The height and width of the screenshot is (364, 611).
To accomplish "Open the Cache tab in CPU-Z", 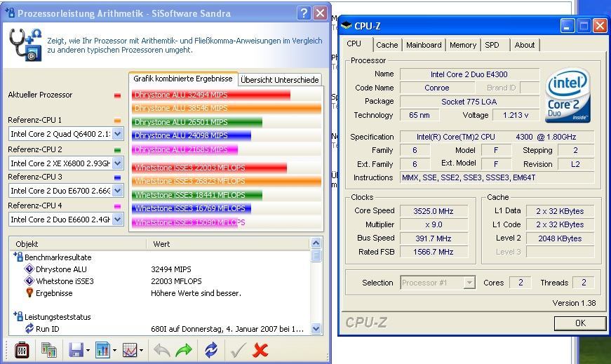I will coord(387,45).
